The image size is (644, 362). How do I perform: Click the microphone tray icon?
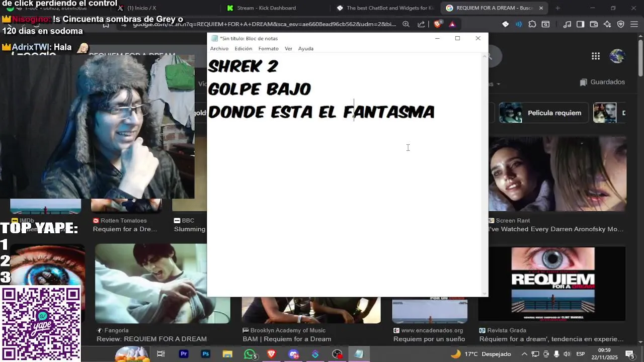[x=556, y=354]
